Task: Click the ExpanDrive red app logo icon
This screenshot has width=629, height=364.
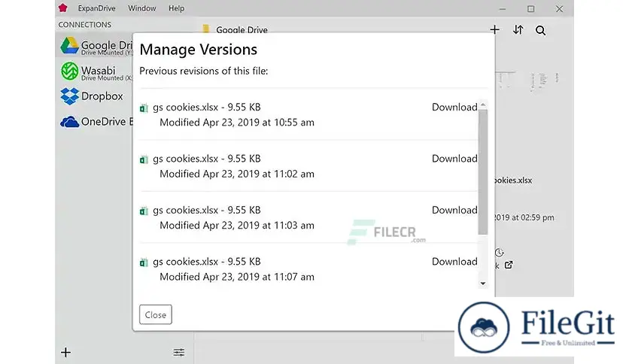Action: coord(62,8)
